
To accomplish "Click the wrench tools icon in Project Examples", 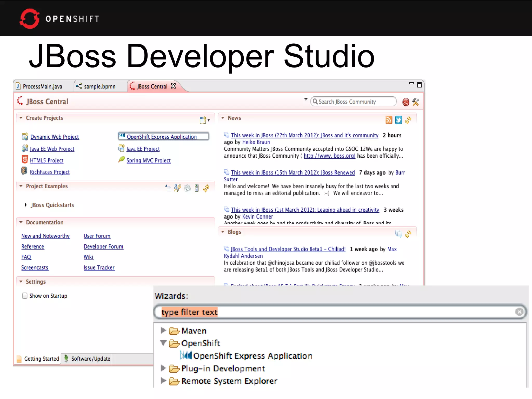I will coord(177,188).
